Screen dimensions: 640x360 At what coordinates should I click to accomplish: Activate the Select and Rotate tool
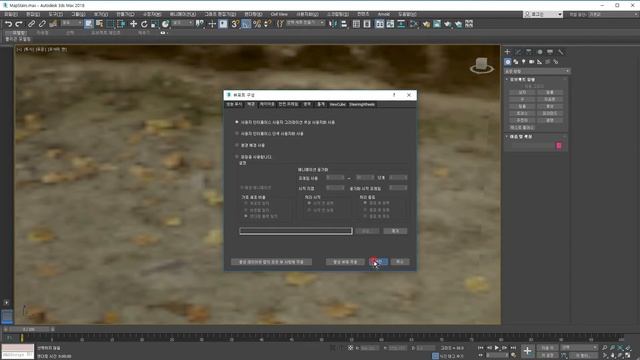[x=144, y=24]
